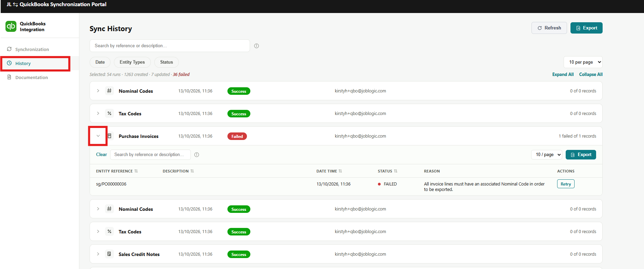The height and width of the screenshot is (269, 644).
Task: Focus the main Sync History search field
Action: pos(170,46)
